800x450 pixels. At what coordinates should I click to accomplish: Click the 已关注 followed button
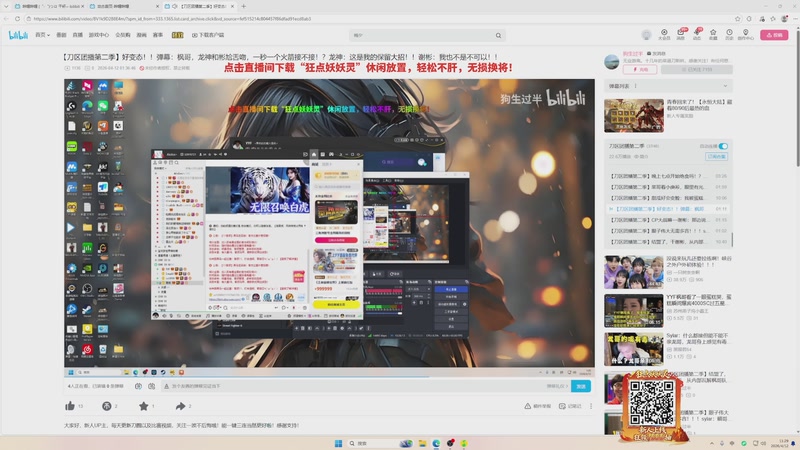(x=696, y=69)
